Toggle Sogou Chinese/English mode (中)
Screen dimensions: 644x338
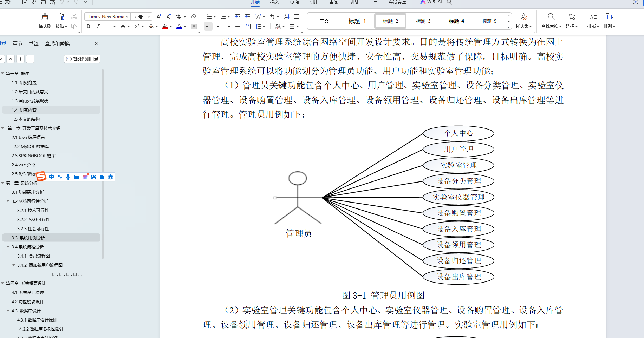[51, 177]
